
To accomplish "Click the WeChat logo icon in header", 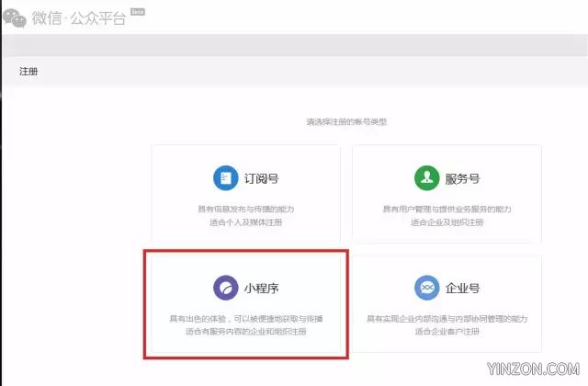I will (15, 18).
